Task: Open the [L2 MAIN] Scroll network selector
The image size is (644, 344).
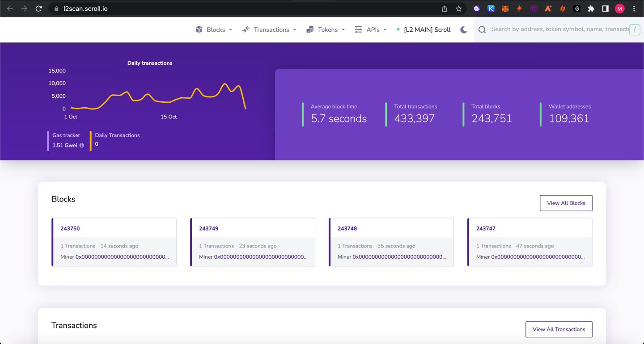Action: coord(424,29)
